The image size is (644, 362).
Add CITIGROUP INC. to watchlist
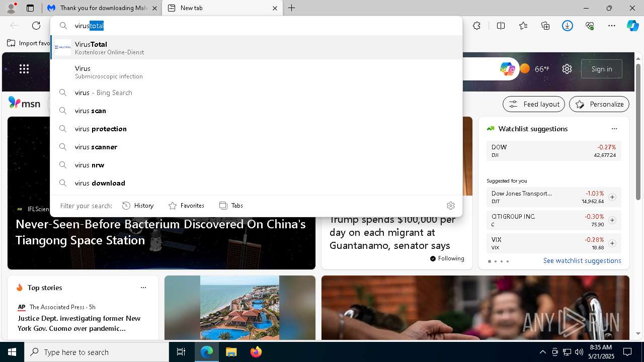point(612,220)
